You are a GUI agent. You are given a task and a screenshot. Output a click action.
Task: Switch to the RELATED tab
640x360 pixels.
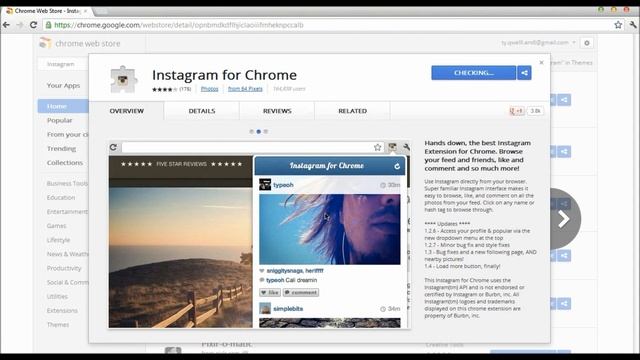[x=352, y=111]
